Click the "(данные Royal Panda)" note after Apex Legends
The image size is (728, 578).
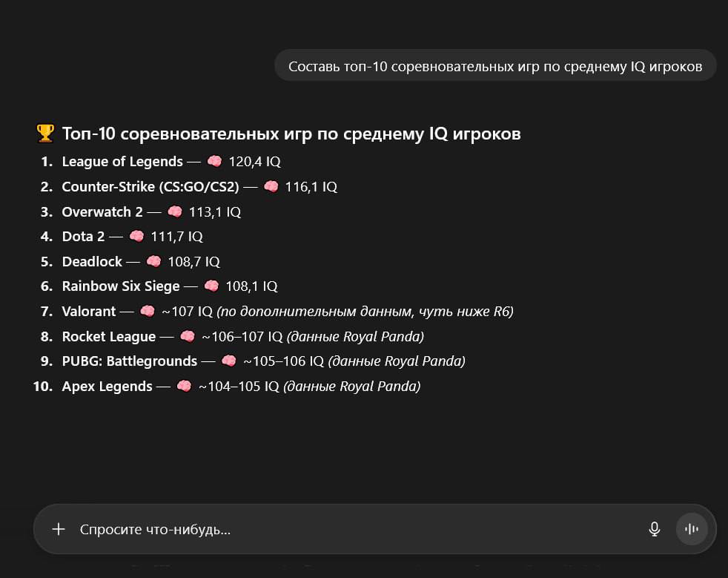351,387
